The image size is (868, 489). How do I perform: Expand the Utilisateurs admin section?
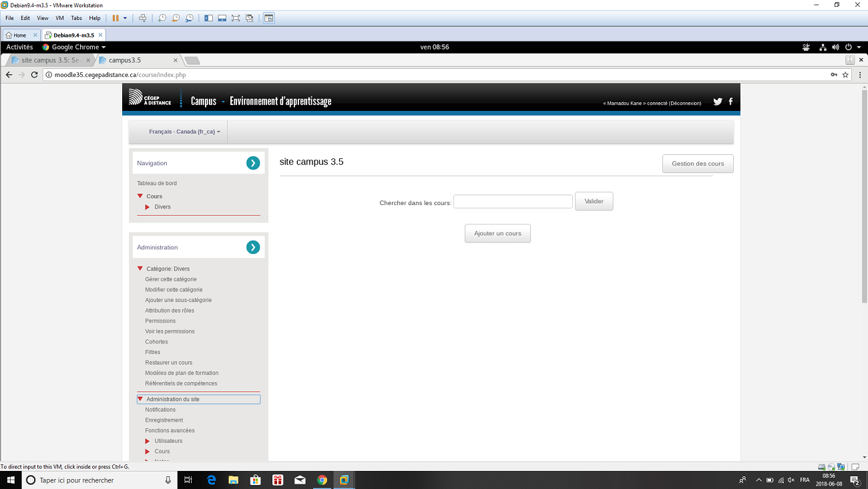pos(148,441)
